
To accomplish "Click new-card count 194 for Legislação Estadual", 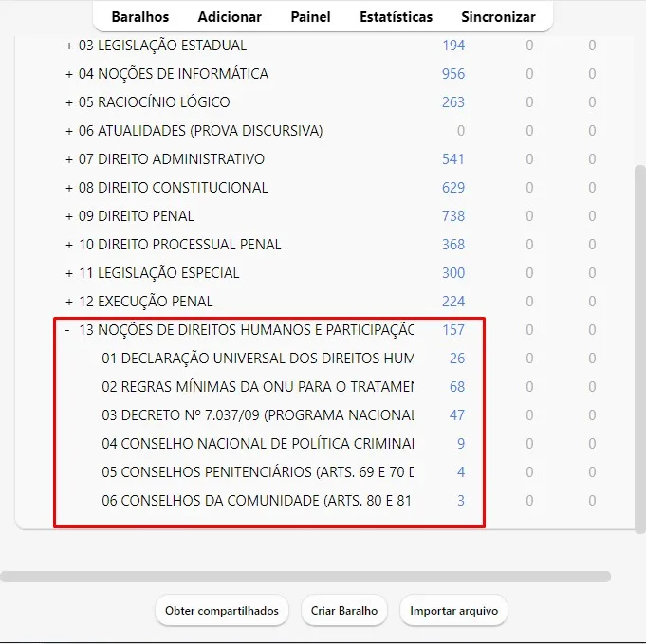I will click(453, 46).
